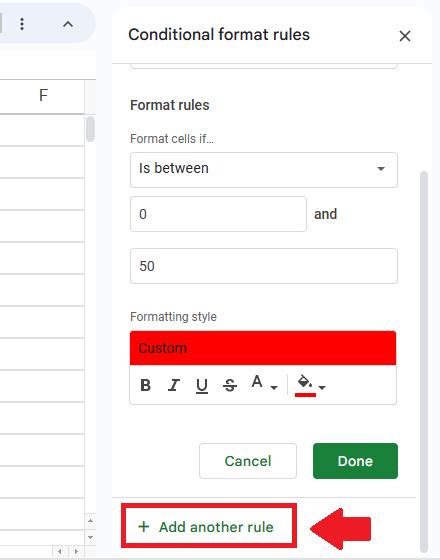Click the fill color dropdown arrow
This screenshot has width=440, height=560.
click(x=322, y=387)
